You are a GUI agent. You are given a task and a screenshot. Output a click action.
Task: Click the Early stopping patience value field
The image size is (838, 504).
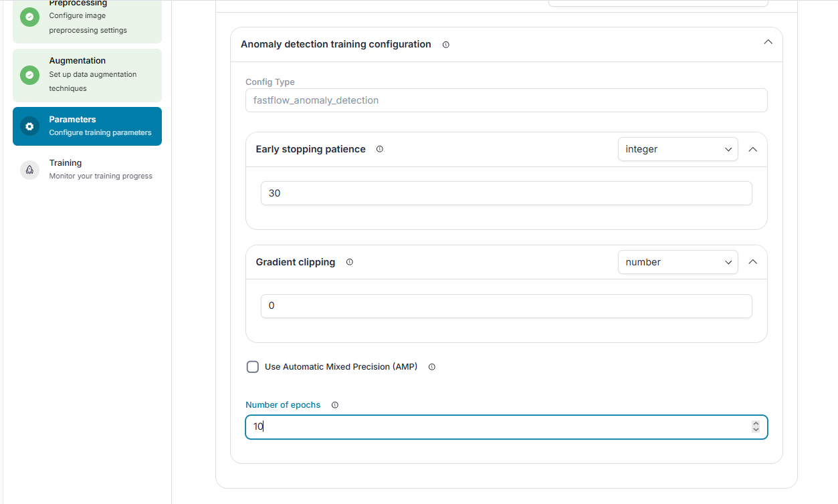click(x=506, y=193)
